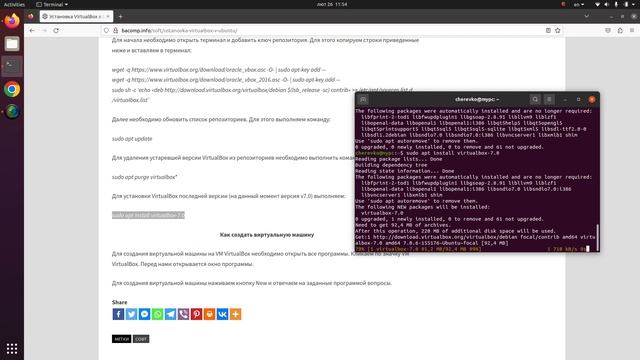Screen dimensions: 640x360
Task: Click the terminal download progress line
Action: point(472,249)
